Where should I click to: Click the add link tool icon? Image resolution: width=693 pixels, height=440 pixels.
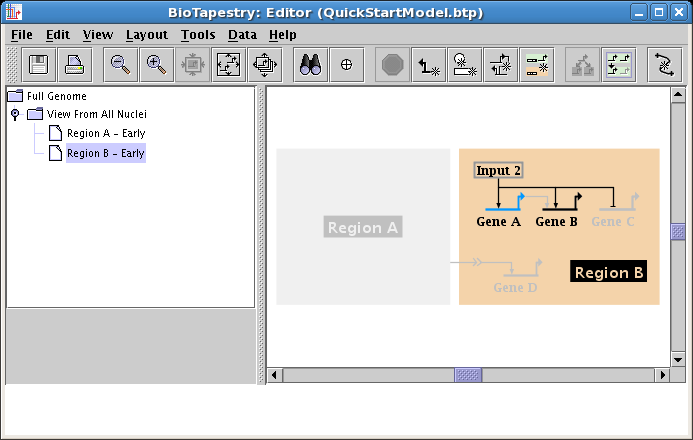pos(429,65)
